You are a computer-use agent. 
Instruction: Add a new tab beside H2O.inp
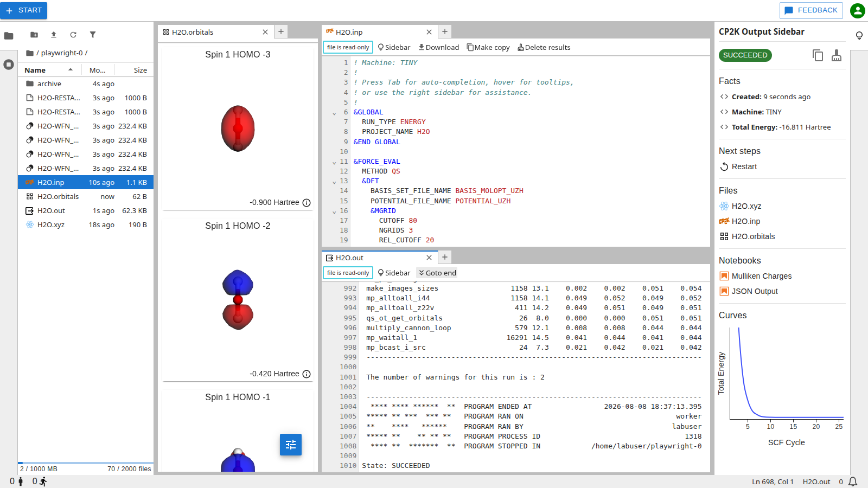(x=445, y=31)
